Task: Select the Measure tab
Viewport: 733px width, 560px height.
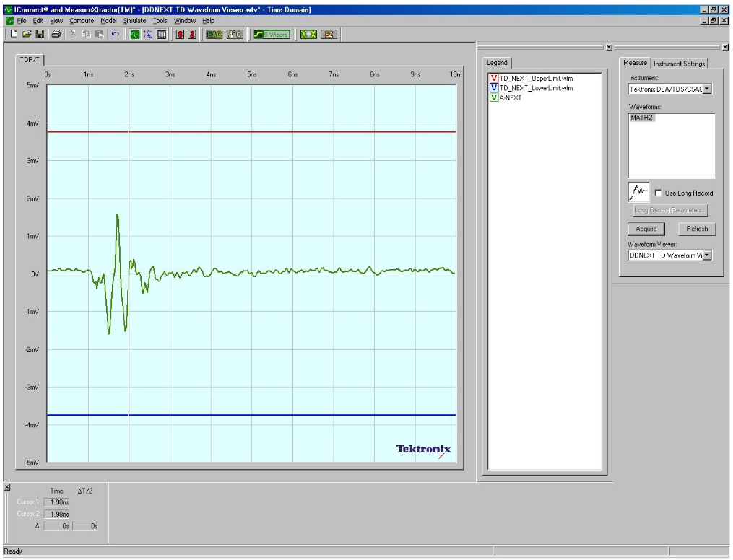Action: coord(635,63)
